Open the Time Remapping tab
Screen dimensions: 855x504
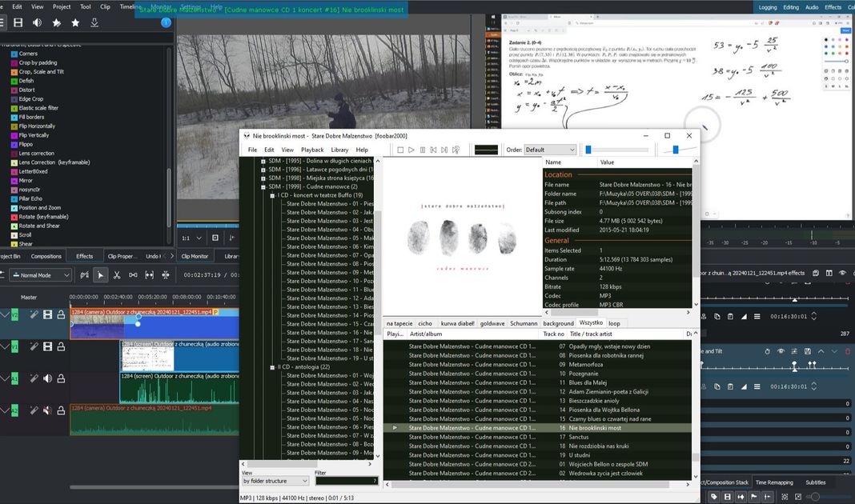pos(775,482)
